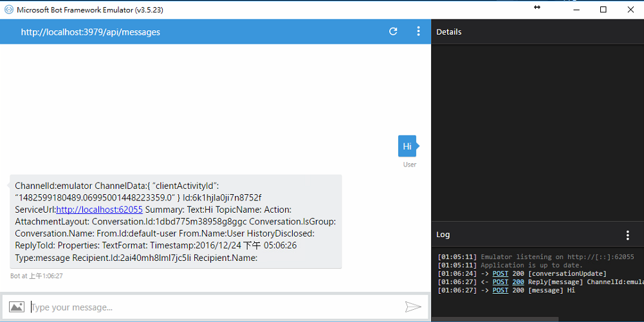Open the Log panel's three-dot menu
The width and height of the screenshot is (644, 322).
[627, 235]
